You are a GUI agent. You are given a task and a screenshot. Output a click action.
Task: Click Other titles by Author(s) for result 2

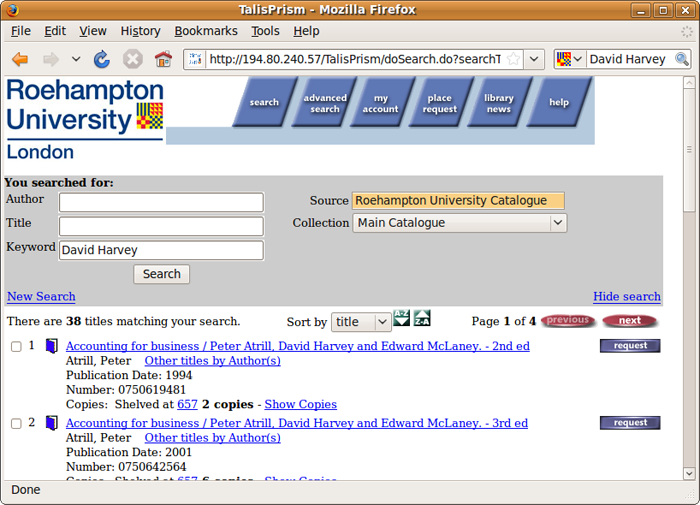212,438
